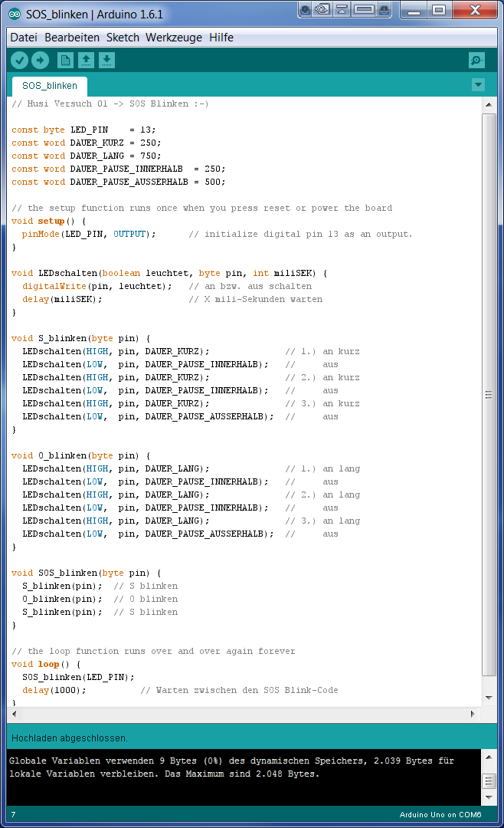
Task: Open the Werkzeuge menu
Action: [x=174, y=38]
